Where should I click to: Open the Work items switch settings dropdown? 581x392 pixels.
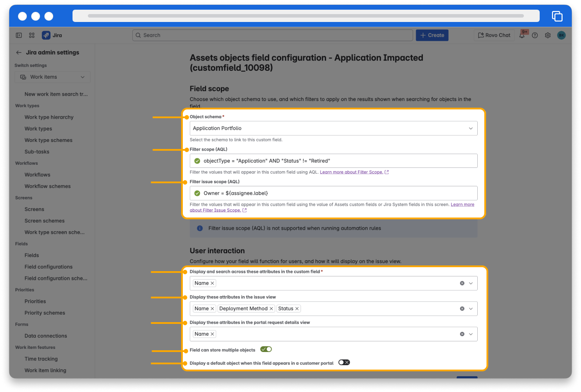[x=52, y=77]
